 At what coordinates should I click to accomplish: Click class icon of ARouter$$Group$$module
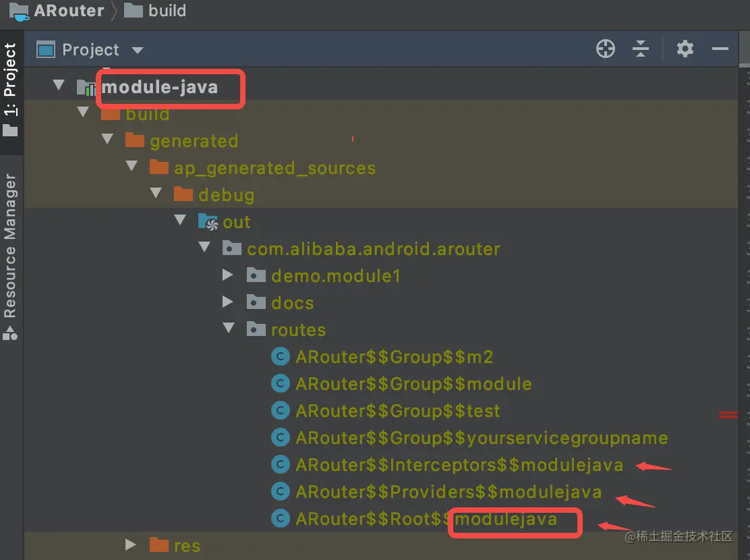[x=281, y=383]
